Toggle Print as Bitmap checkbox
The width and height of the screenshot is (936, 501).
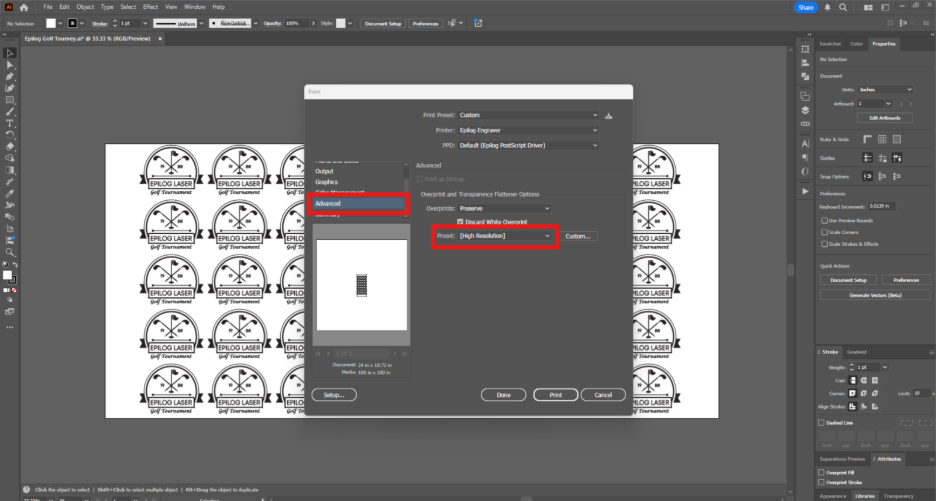pyautogui.click(x=420, y=179)
